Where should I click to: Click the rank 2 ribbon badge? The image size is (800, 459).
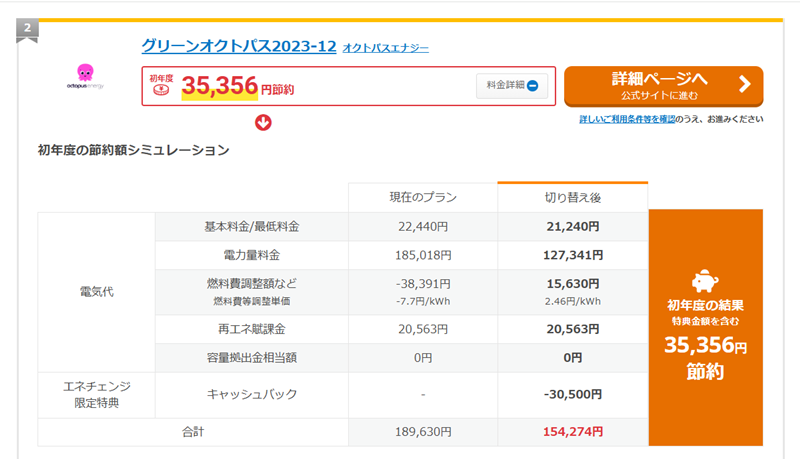(x=28, y=29)
